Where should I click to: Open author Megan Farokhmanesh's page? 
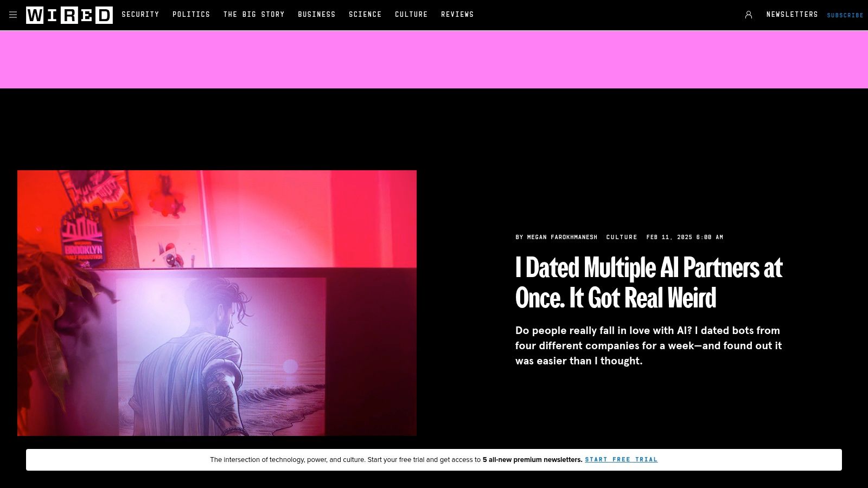pos(562,237)
